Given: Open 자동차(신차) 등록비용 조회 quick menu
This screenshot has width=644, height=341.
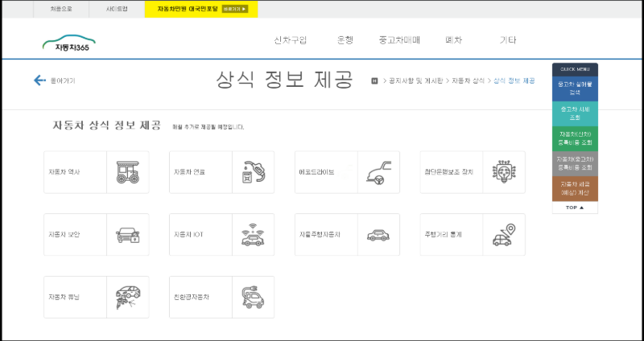Looking at the screenshot, I should 575,138.
